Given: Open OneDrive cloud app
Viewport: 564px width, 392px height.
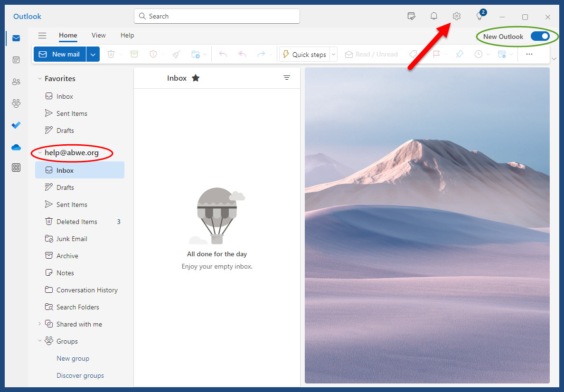Looking at the screenshot, I should coord(16,148).
